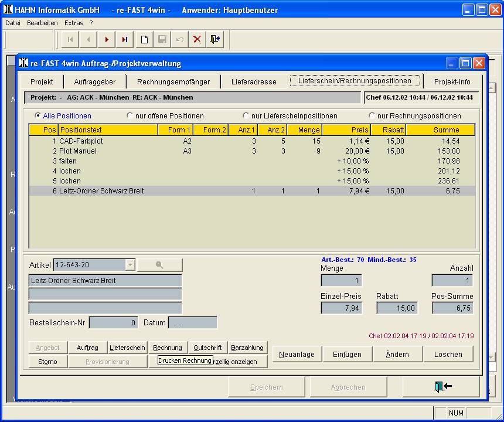Click the Datum input field
Viewport: 504px width, 422px height.
click(193, 323)
